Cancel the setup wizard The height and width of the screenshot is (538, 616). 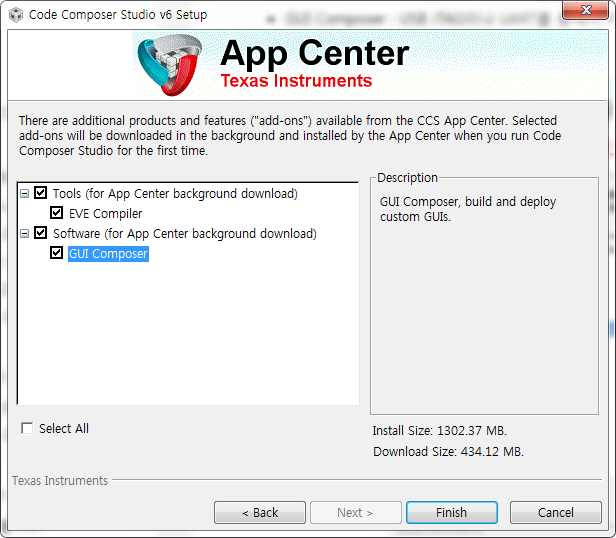point(556,512)
